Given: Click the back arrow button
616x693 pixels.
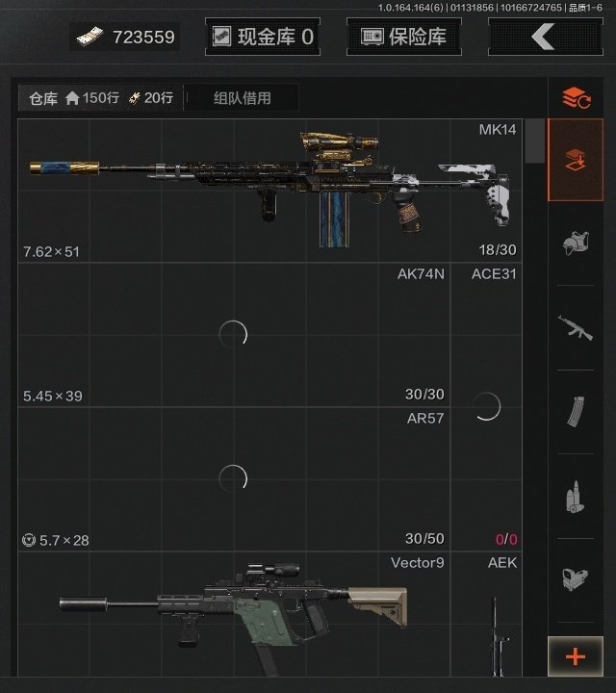Looking at the screenshot, I should 546,37.
